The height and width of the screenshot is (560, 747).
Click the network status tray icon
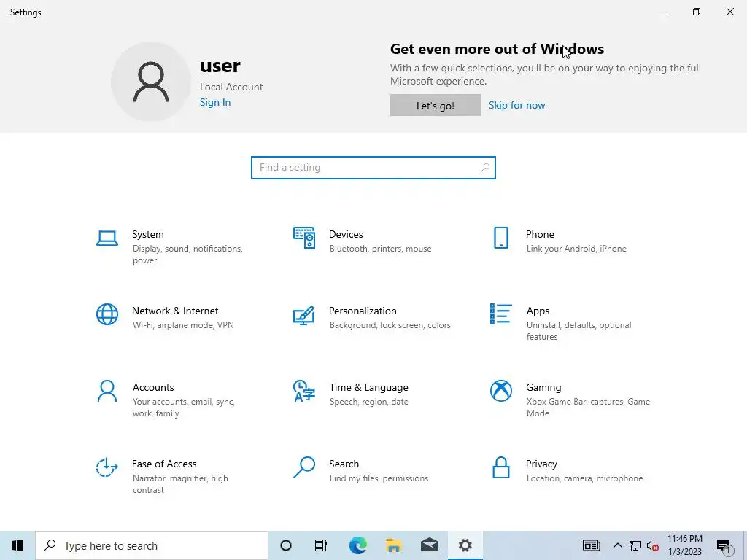(x=635, y=545)
